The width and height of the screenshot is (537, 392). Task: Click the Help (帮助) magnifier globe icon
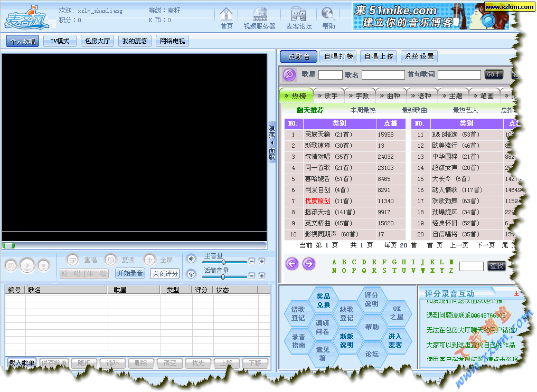328,14
